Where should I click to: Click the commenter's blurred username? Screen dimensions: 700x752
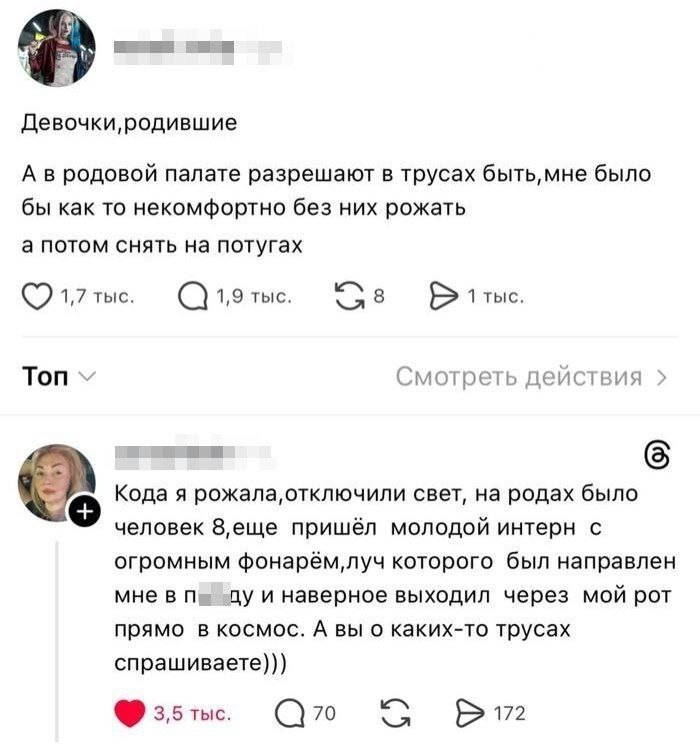[x=190, y=457]
